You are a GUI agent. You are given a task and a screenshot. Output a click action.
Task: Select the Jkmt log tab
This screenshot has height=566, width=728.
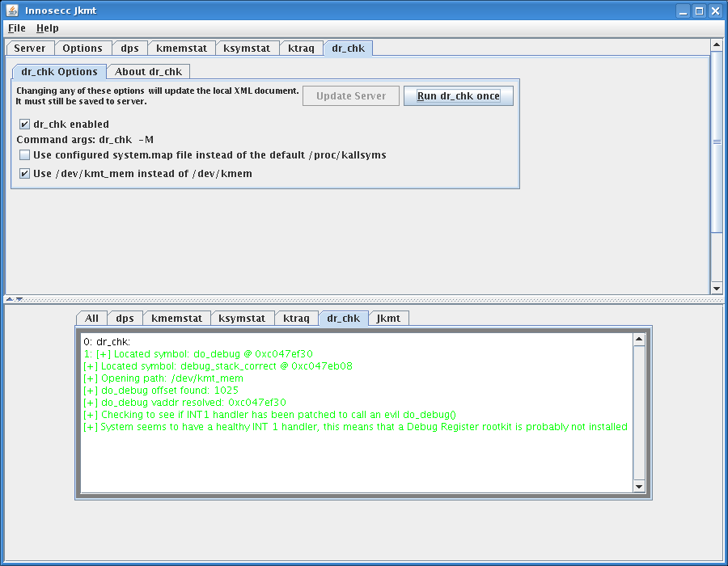click(x=388, y=318)
